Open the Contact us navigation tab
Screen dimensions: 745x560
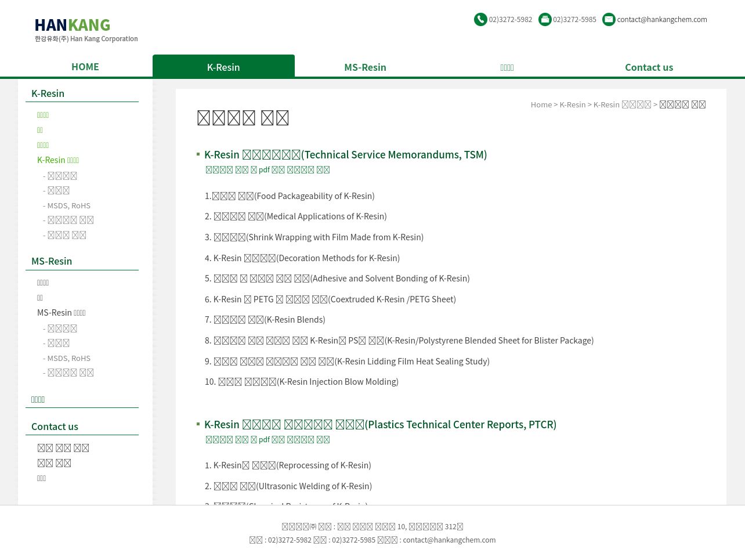649,67
